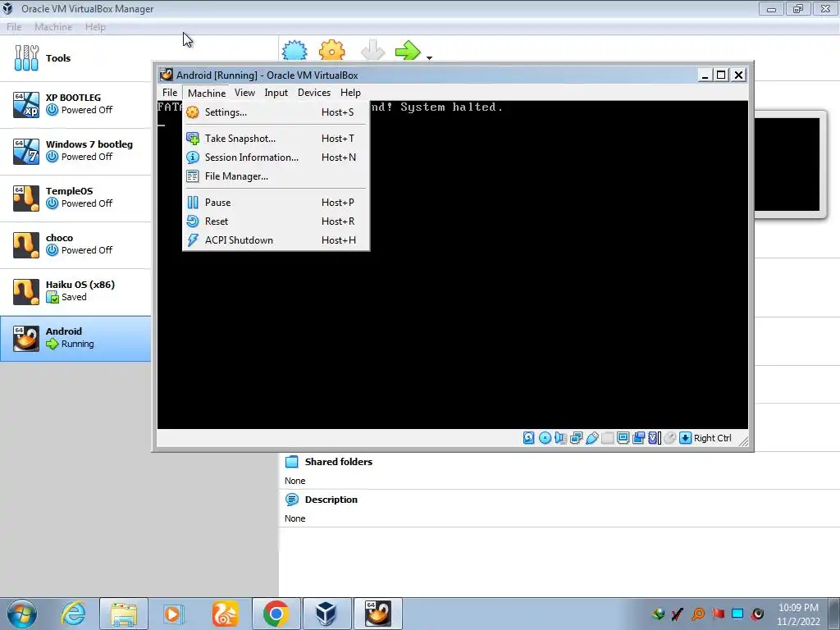Click the magnifier tray icon
The image size is (840, 630).
point(698,614)
